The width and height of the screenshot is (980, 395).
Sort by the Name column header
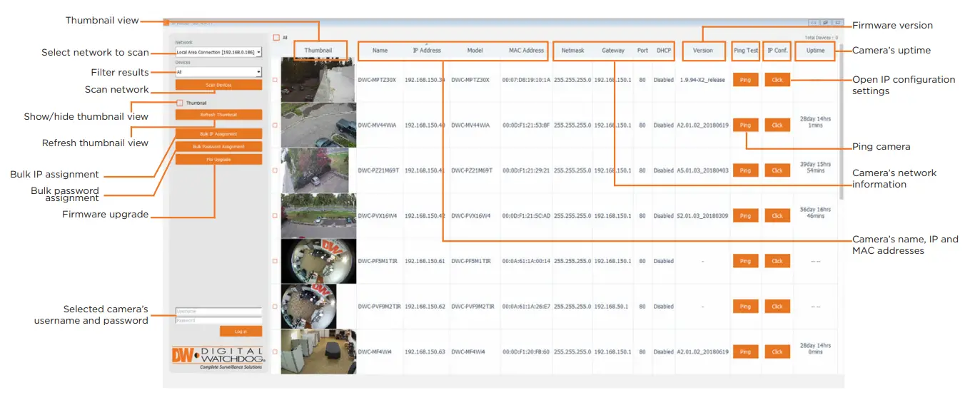pyautogui.click(x=380, y=51)
